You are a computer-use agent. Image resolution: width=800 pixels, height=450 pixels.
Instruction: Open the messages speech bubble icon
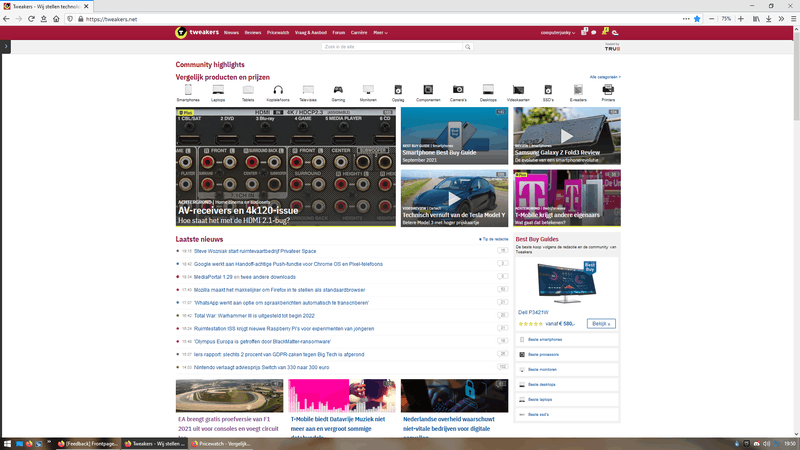point(594,33)
